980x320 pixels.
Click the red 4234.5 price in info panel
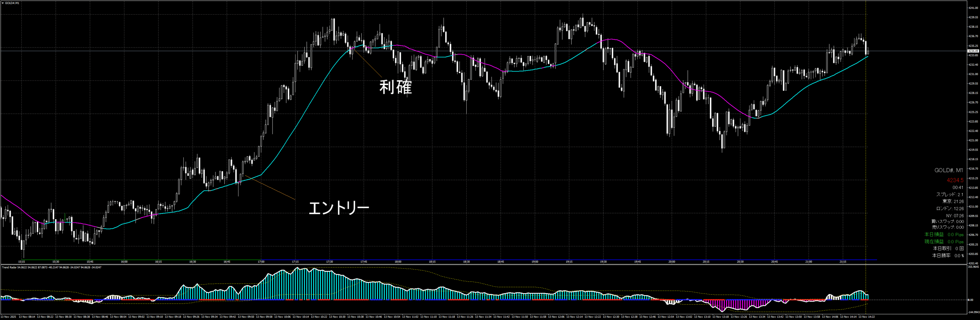[955, 180]
